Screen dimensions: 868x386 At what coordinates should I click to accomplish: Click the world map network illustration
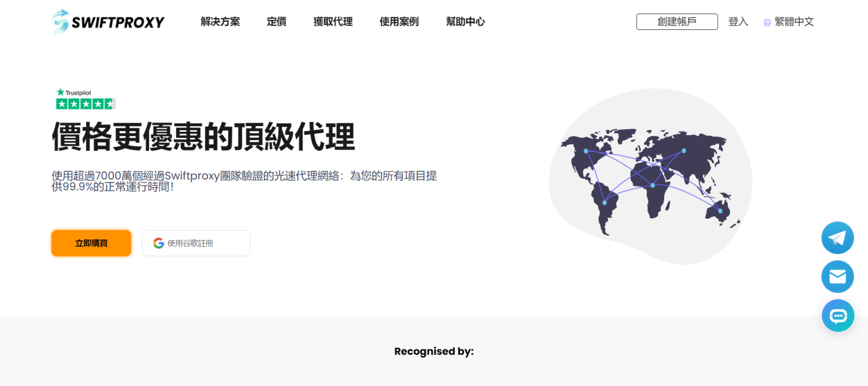[649, 175]
